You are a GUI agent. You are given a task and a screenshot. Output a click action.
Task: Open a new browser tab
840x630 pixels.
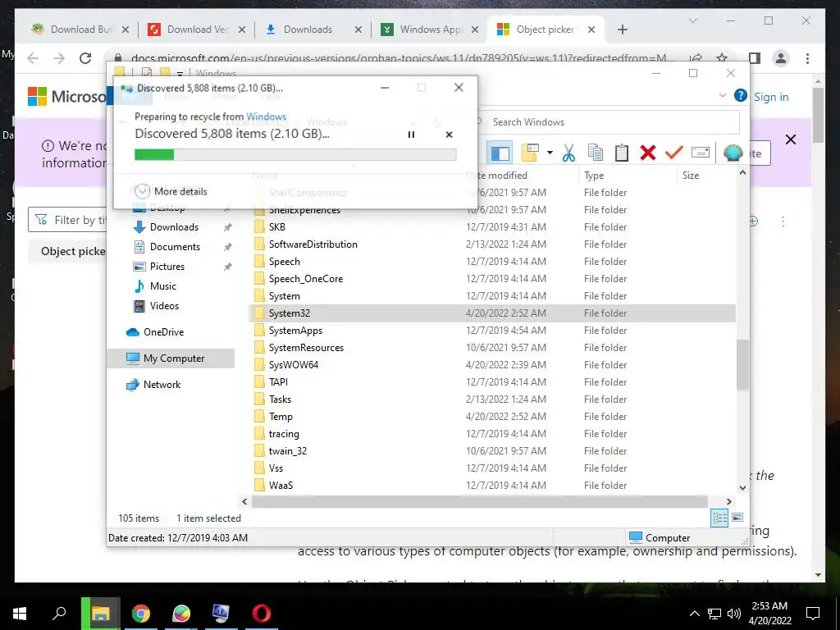click(622, 30)
